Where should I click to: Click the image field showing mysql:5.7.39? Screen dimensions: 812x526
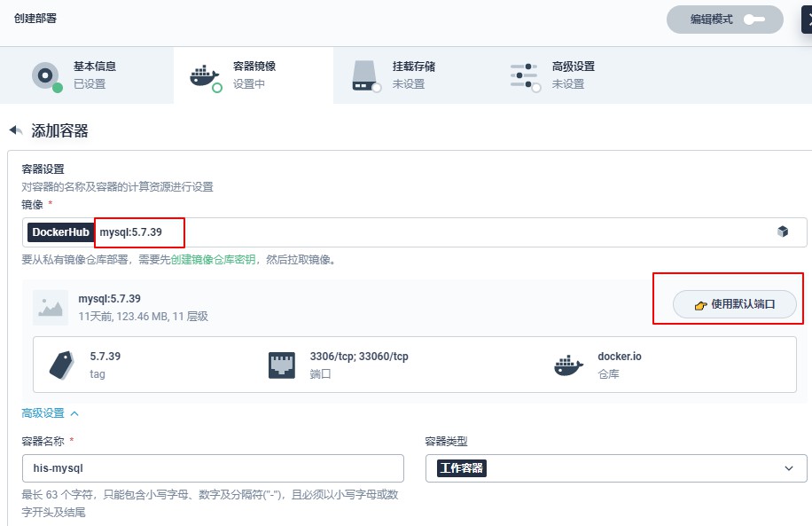click(x=414, y=232)
